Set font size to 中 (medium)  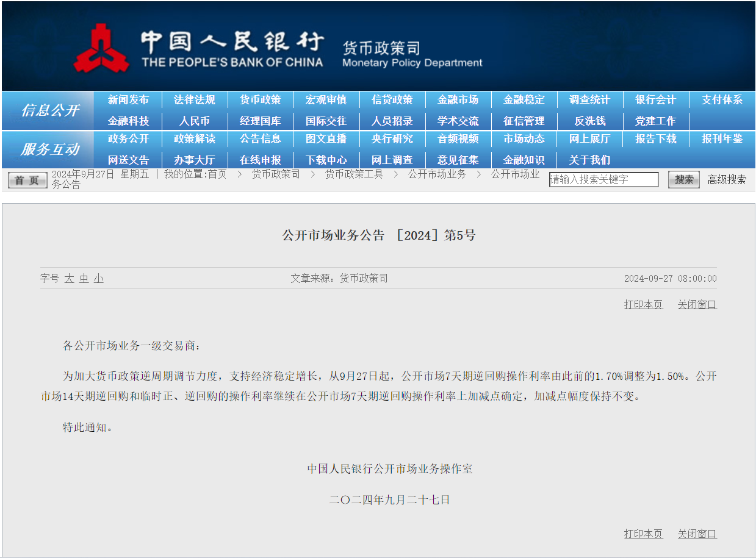84,279
